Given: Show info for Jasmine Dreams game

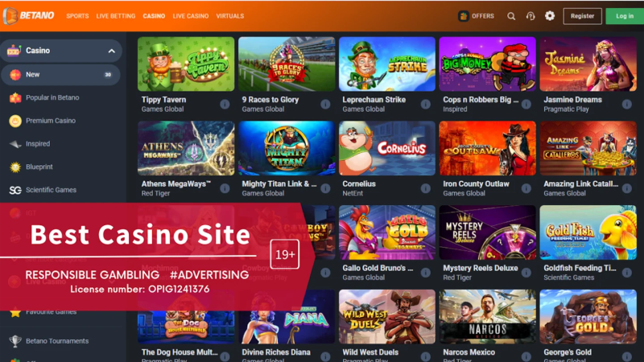Looking at the screenshot, I should pyautogui.click(x=627, y=105).
